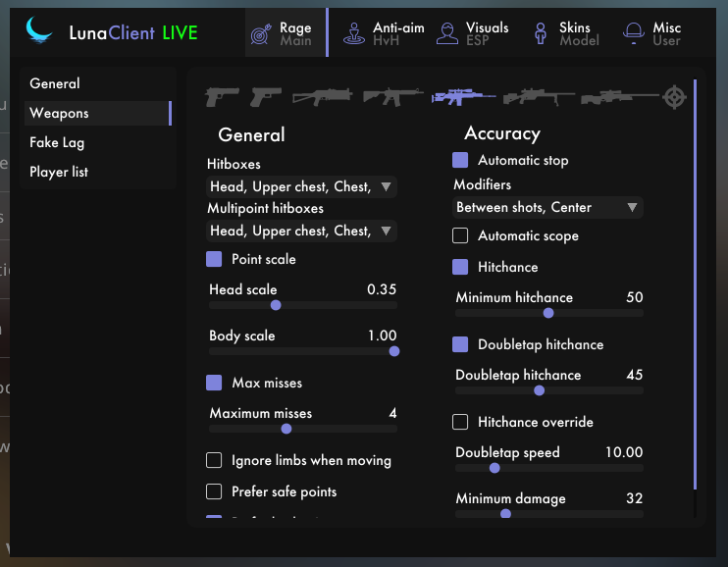Click the Minimum damage value 32

click(634, 498)
